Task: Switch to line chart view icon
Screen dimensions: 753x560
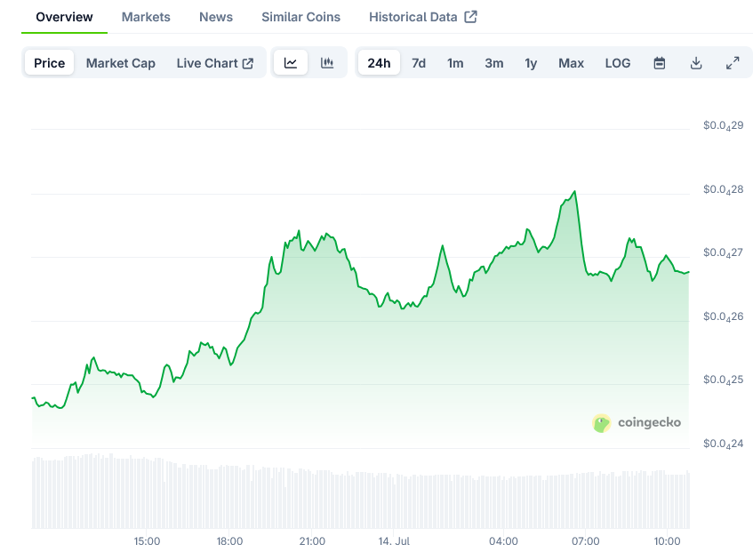Action: pos(291,63)
